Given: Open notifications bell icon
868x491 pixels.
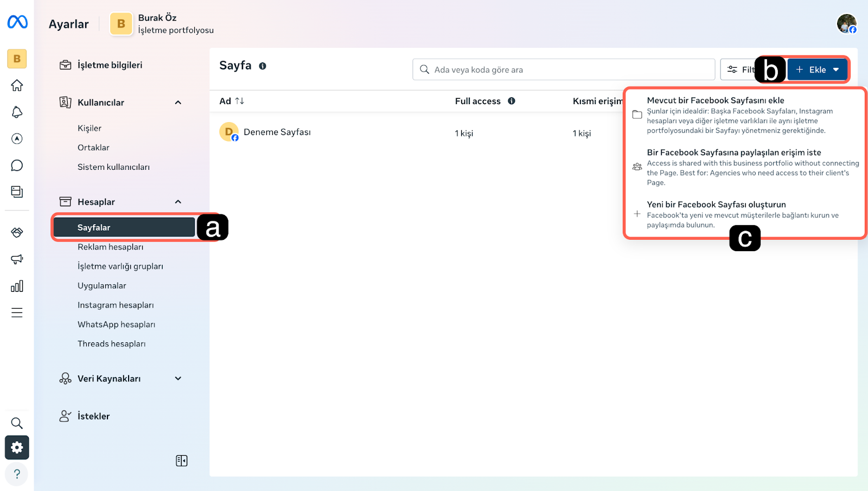Looking at the screenshot, I should click(17, 112).
